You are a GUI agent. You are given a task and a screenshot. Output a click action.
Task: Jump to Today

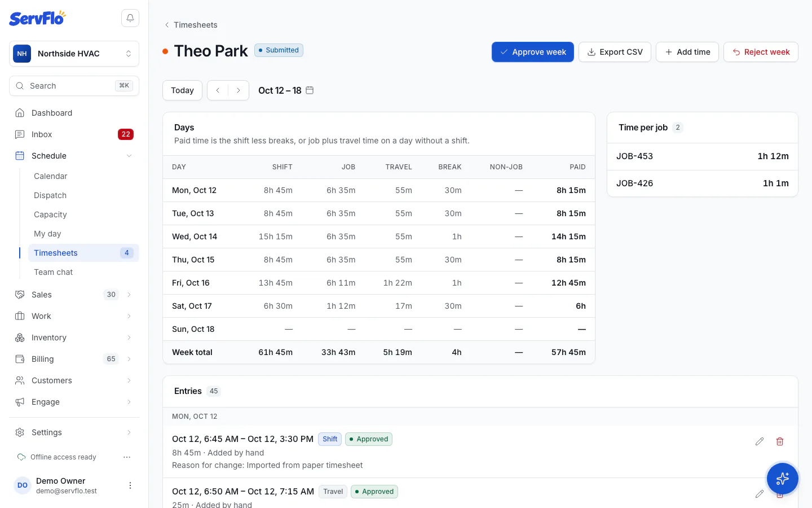pos(182,90)
